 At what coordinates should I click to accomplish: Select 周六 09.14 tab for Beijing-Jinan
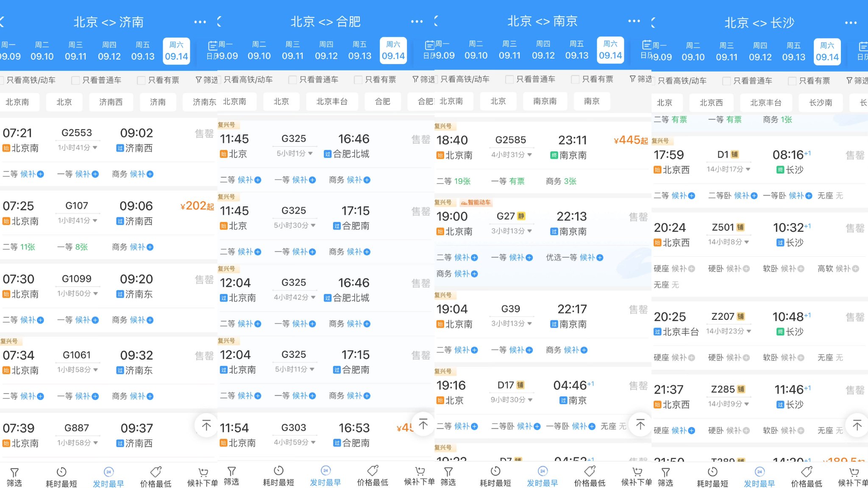pyautogui.click(x=175, y=50)
